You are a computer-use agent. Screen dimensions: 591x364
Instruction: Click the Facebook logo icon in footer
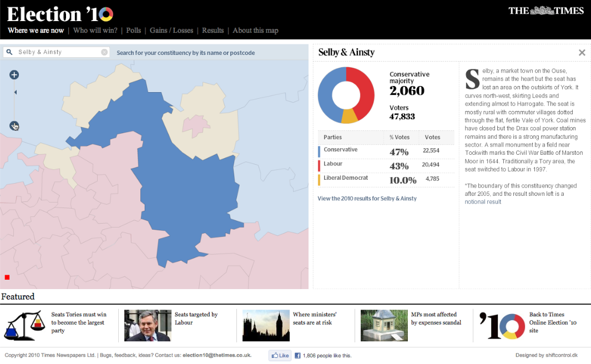(297, 355)
